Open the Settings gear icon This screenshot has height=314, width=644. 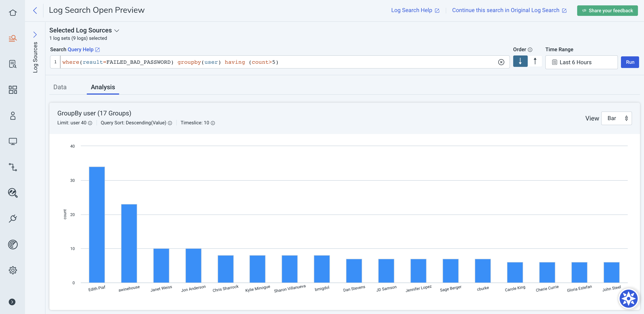pos(13,270)
